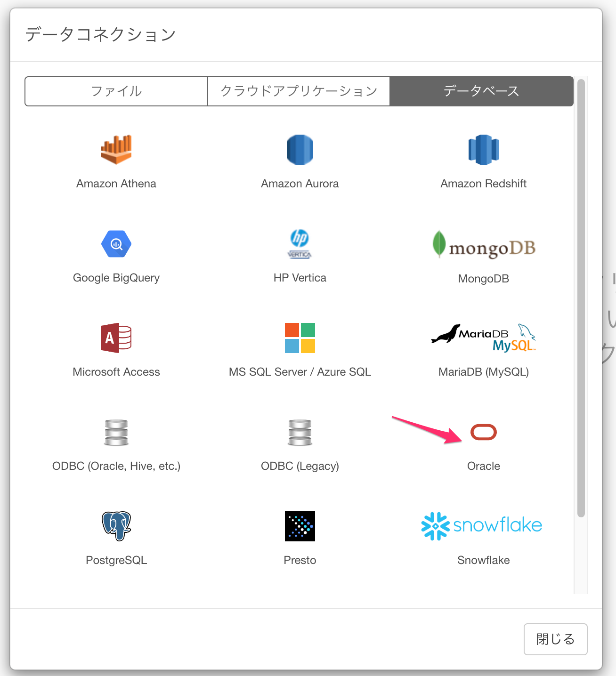Choose the ODBC (Legacy) database icon
The width and height of the screenshot is (616, 676).
(x=300, y=432)
